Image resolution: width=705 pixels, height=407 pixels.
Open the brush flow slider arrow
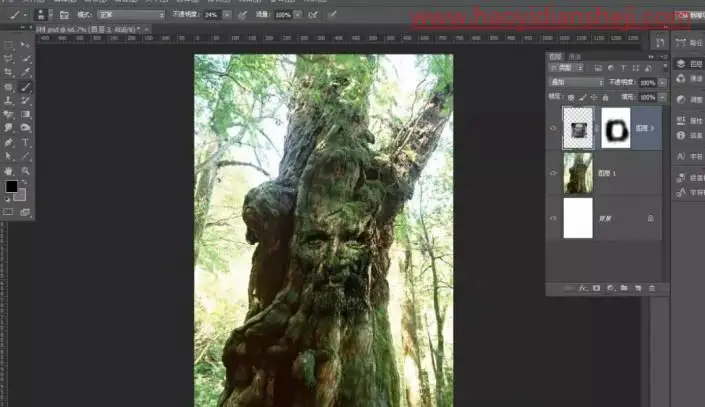[298, 15]
